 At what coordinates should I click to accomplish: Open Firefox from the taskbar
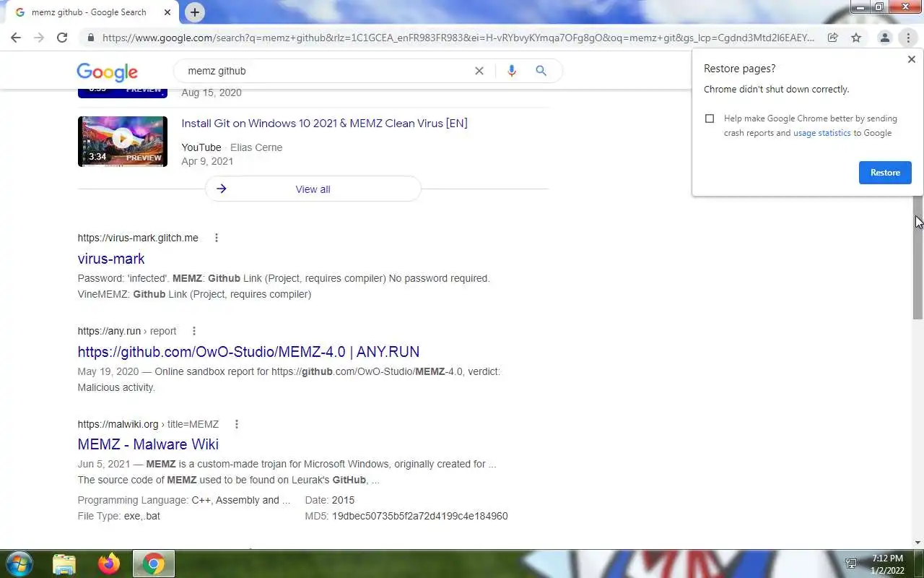pyautogui.click(x=109, y=564)
